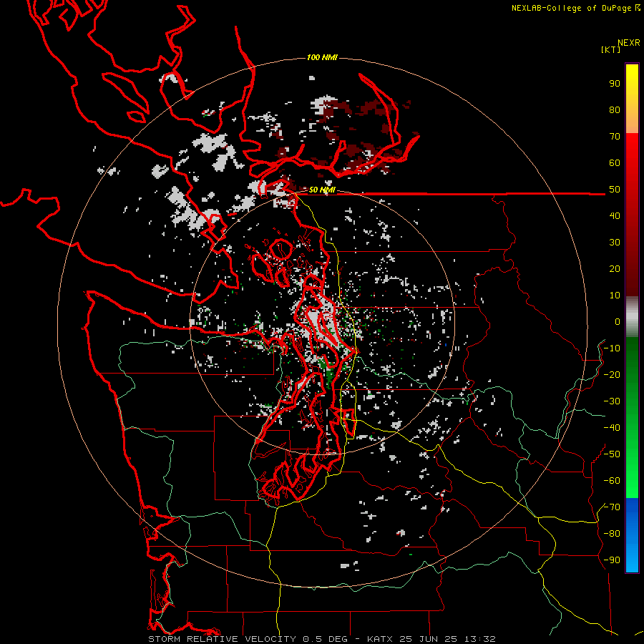Click the yellow top segment of the color bar
Screen dimensions: 644x644
632,99
